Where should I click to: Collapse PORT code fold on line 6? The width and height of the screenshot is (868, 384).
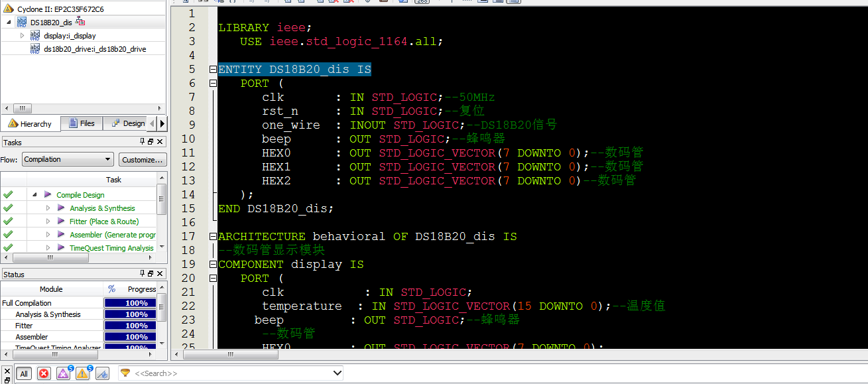213,84
